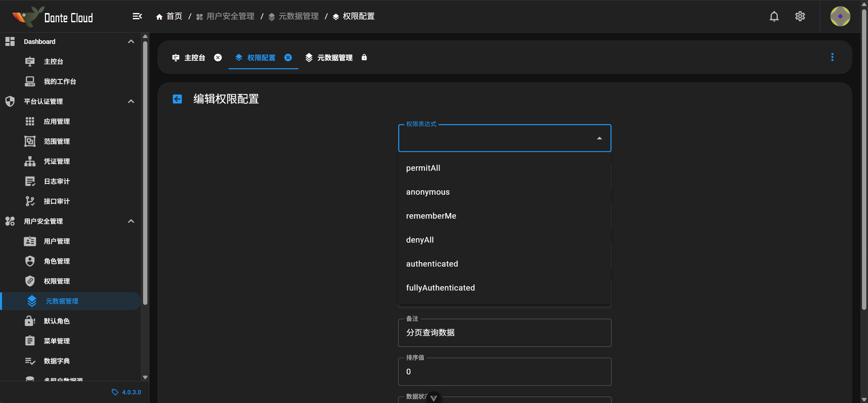868x403 pixels.
Task: Collapse the Dashboard section
Action: [x=131, y=41]
